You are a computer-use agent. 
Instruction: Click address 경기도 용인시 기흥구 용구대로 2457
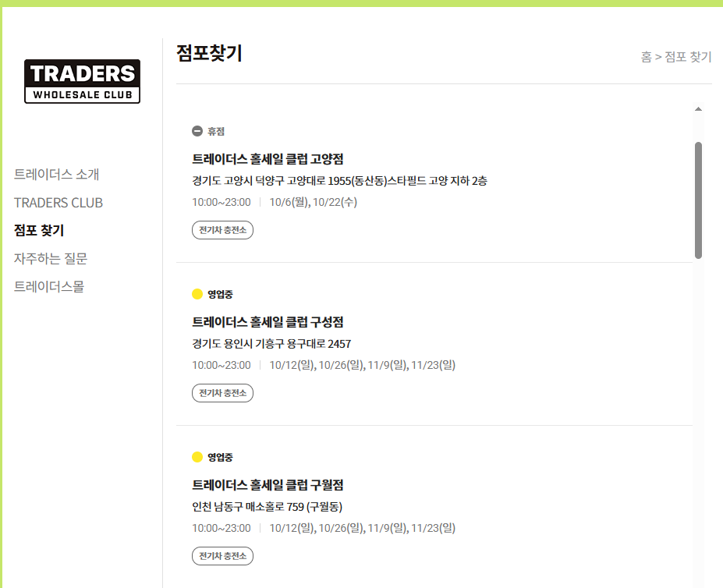(x=271, y=344)
